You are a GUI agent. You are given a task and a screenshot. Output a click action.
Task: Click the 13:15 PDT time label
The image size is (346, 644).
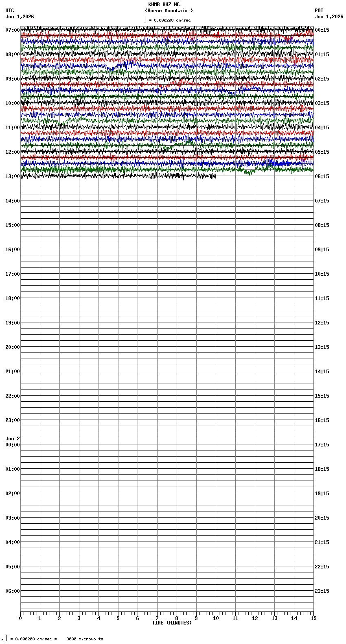coord(322,347)
